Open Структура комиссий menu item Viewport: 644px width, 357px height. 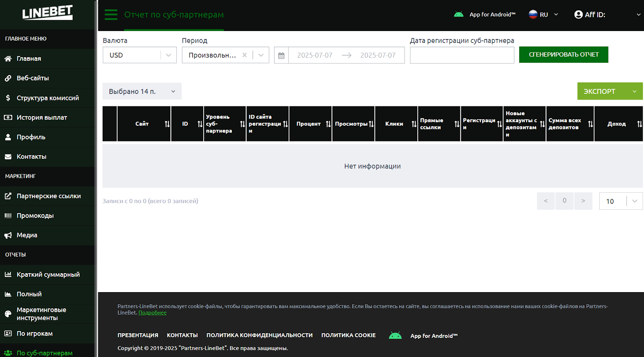tap(48, 98)
